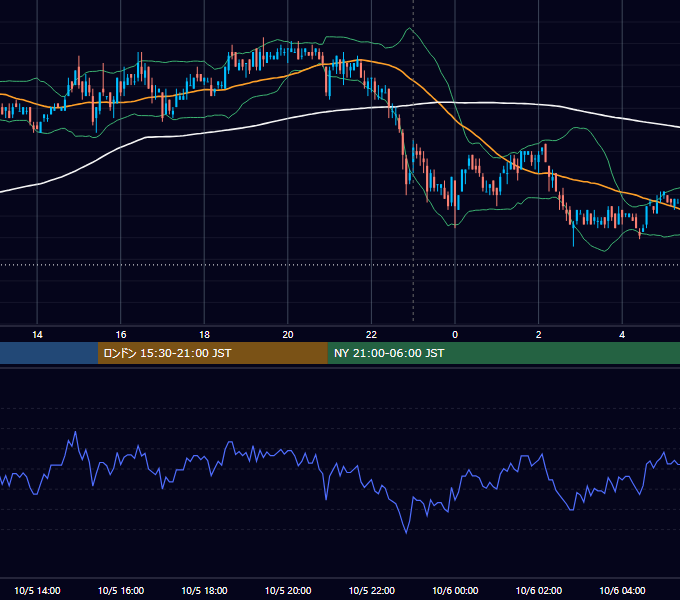Click the upper time axis label 4

tap(622, 335)
